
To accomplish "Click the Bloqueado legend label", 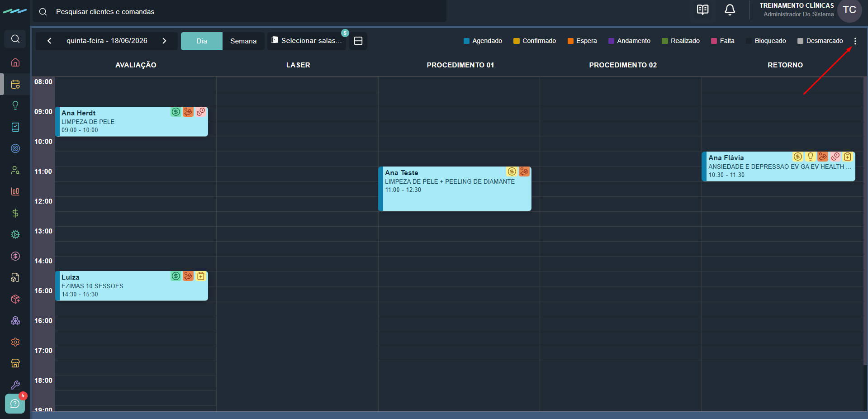I will [x=770, y=41].
